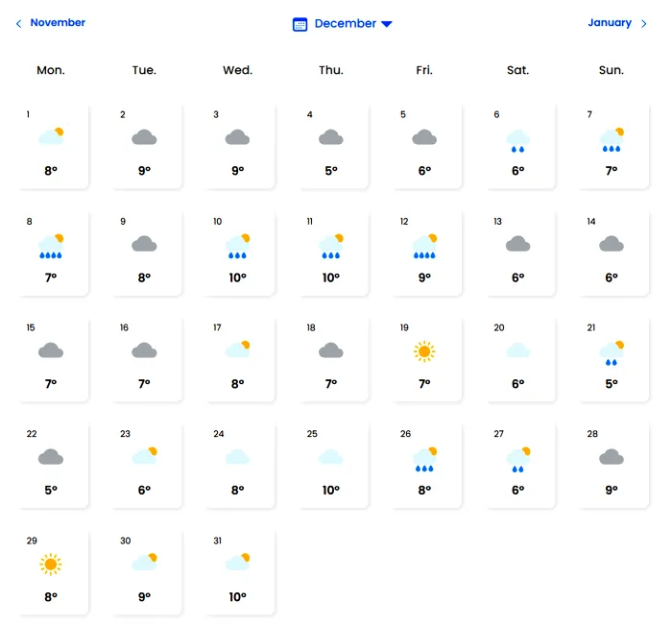Viewport: 672px width, 626px height.
Task: Open the December 22 forecast card
Action: tap(52, 465)
